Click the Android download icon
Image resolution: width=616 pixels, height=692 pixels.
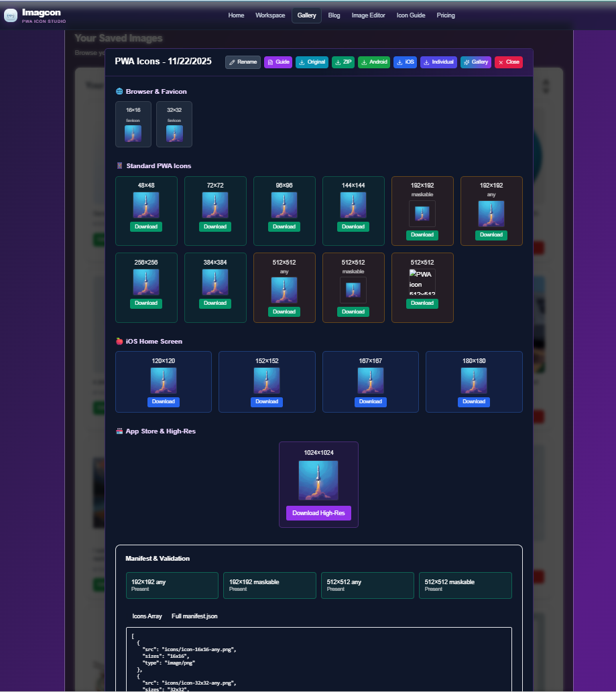click(364, 62)
